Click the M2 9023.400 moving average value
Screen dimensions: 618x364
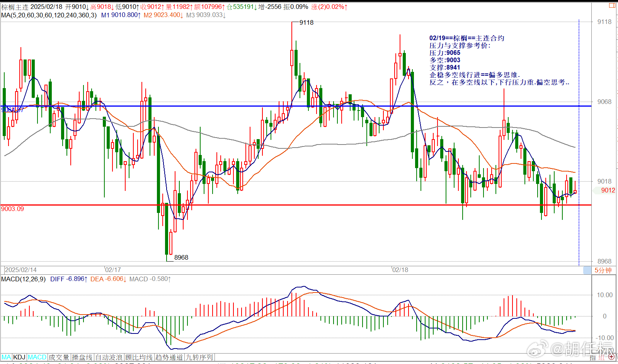point(163,15)
